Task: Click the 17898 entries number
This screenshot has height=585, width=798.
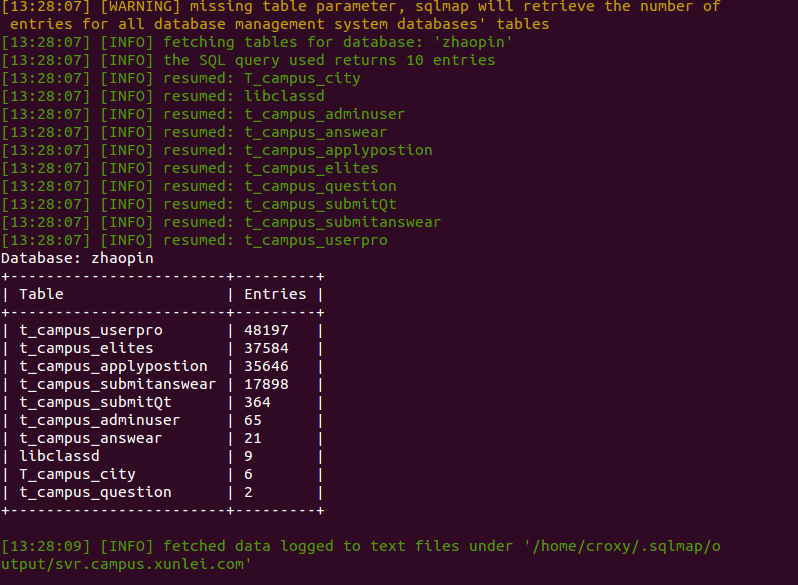Action: (266, 384)
